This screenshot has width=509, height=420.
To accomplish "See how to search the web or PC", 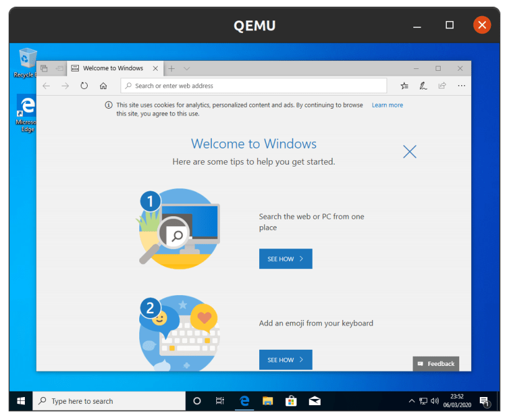I will 286,258.
